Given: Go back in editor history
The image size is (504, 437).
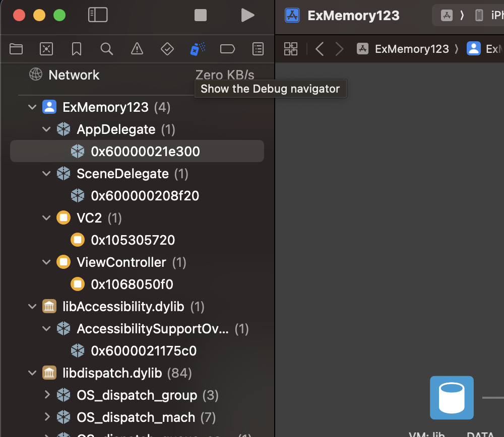Looking at the screenshot, I should tap(320, 49).
